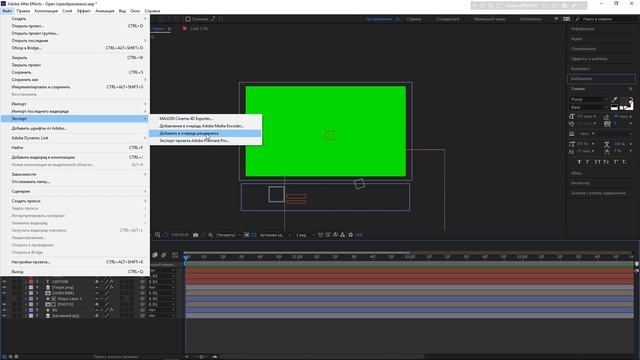Open the Справка menu in menu bar

(152, 11)
